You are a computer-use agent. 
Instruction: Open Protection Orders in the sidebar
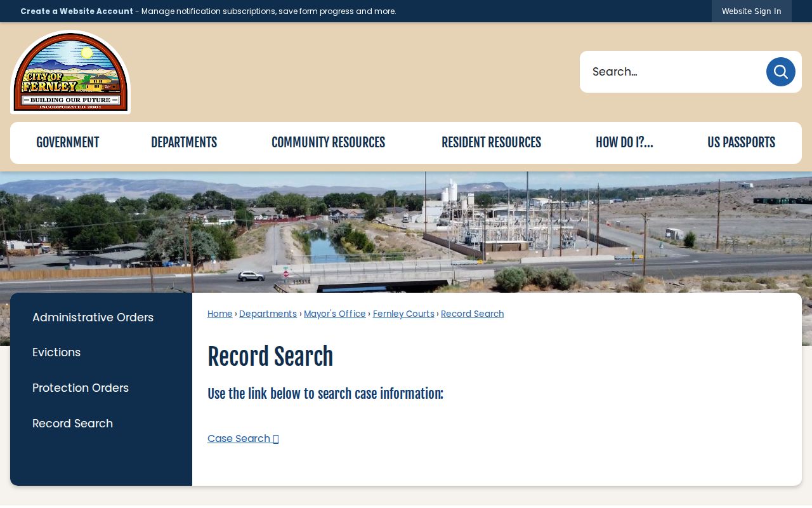pos(81,388)
